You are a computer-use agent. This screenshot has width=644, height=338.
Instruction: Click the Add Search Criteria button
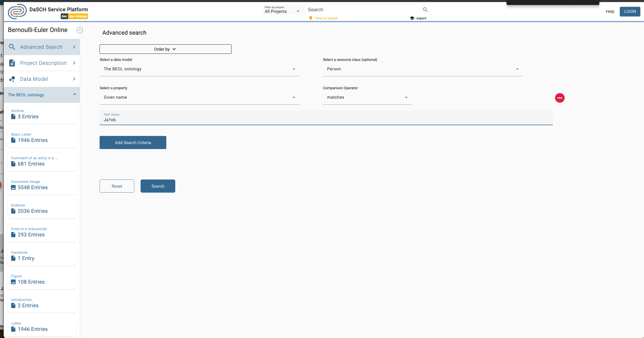[x=133, y=142]
